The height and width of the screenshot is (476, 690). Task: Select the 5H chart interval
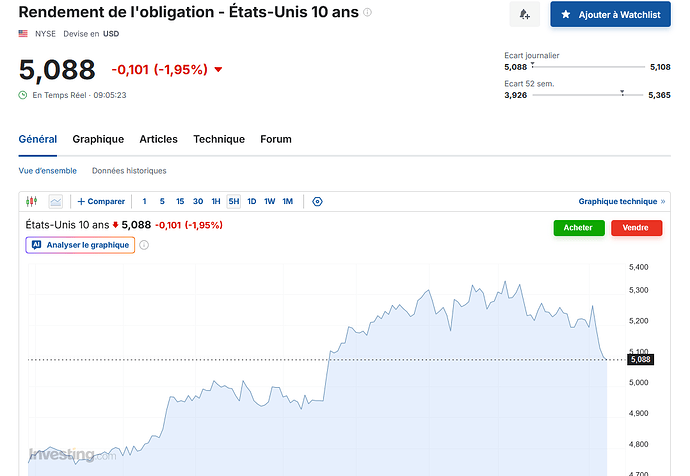pos(234,201)
